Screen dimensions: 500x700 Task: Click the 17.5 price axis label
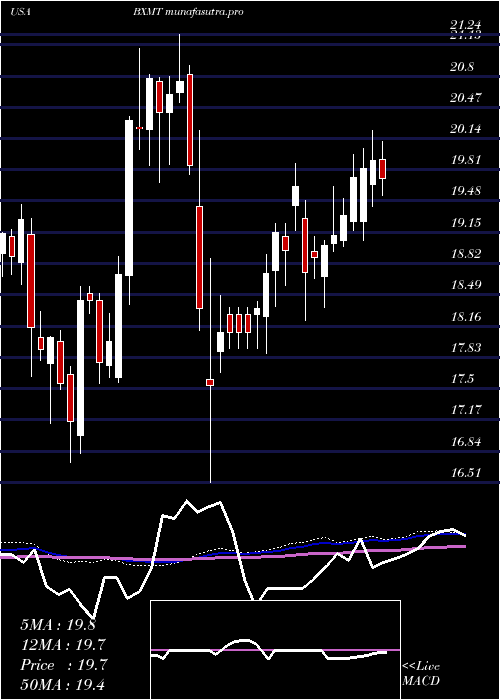coord(462,379)
